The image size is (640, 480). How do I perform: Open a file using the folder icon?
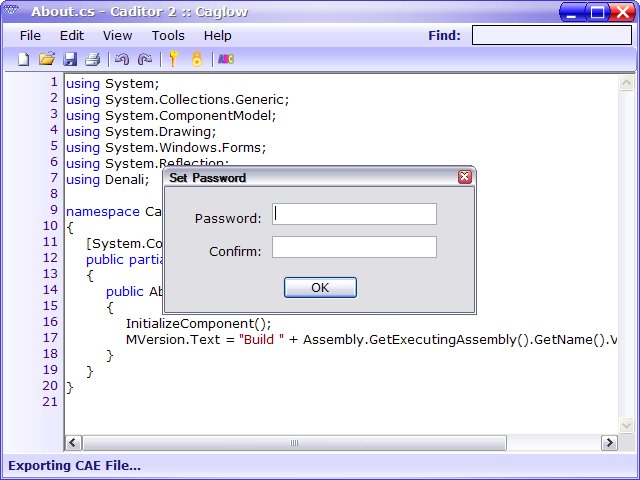tap(47, 59)
